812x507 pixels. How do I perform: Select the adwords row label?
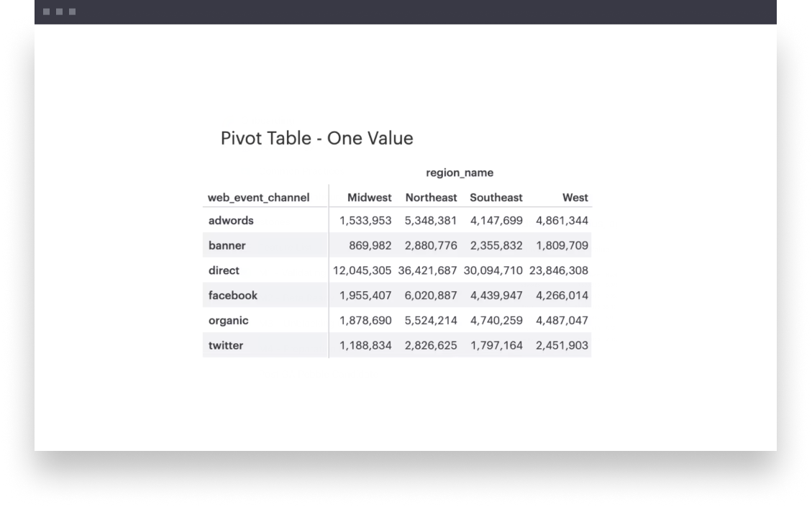231,221
